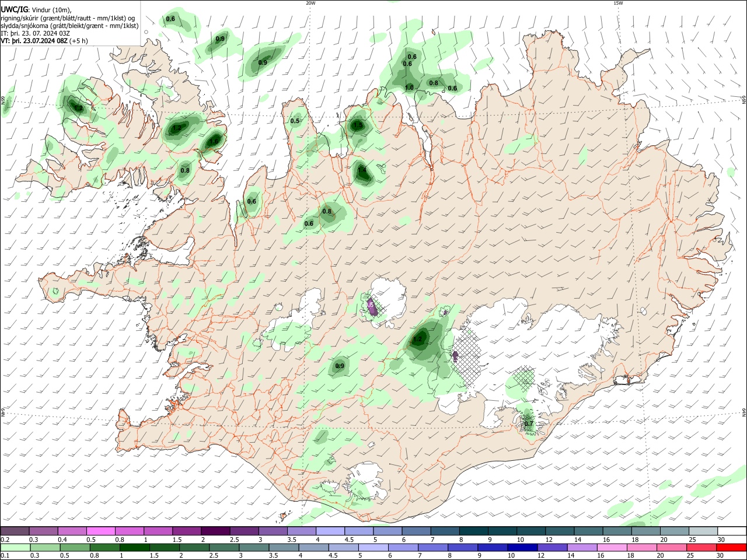This screenshot has height=560, width=747.
Task: Click the 64N latitude label on right edge
Action: (x=744, y=412)
